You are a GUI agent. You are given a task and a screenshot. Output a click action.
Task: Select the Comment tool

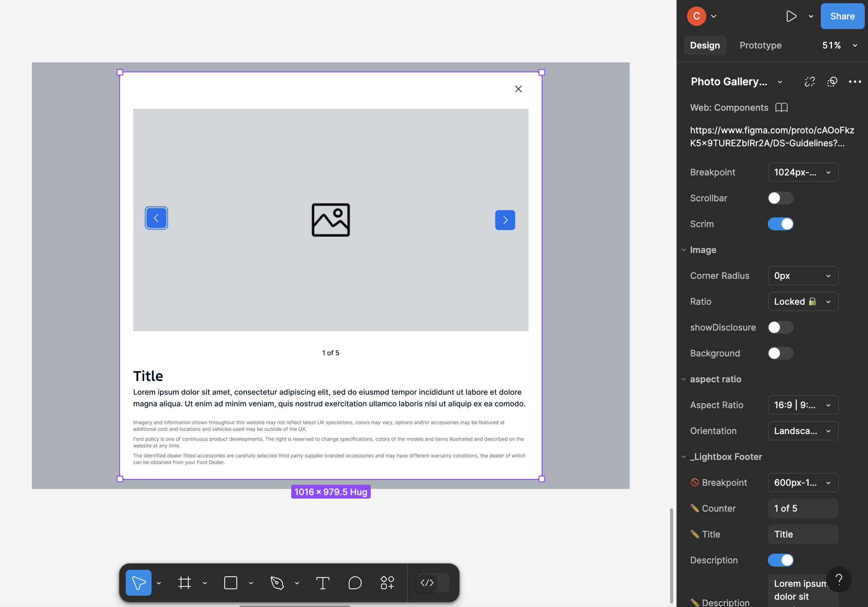click(x=355, y=583)
